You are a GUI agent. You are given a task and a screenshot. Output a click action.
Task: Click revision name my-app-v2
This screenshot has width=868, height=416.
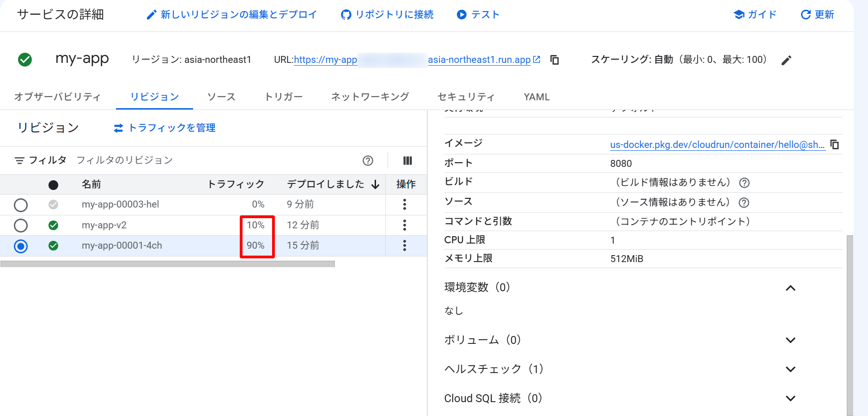click(104, 225)
